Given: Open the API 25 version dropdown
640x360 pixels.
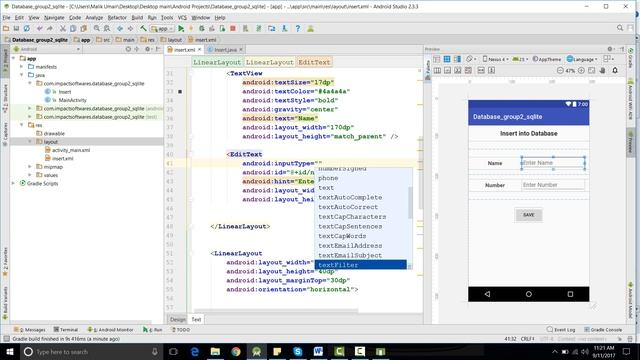Looking at the screenshot, I should click(520, 59).
